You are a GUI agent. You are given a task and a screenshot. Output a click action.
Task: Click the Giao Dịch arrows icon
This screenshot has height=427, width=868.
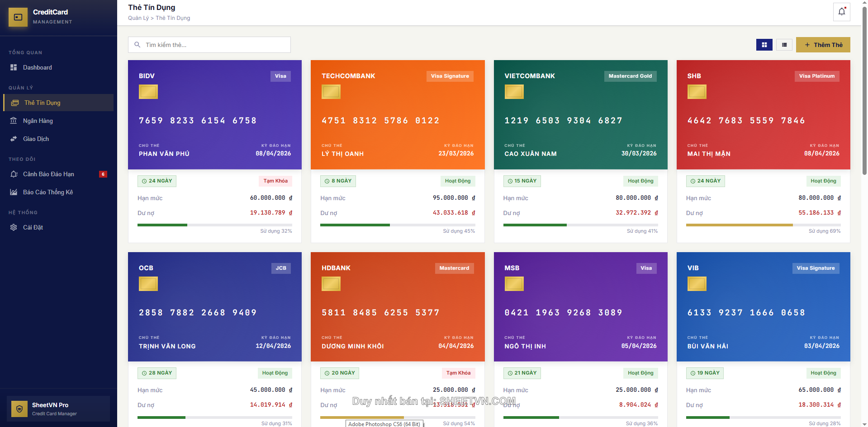[x=14, y=139]
